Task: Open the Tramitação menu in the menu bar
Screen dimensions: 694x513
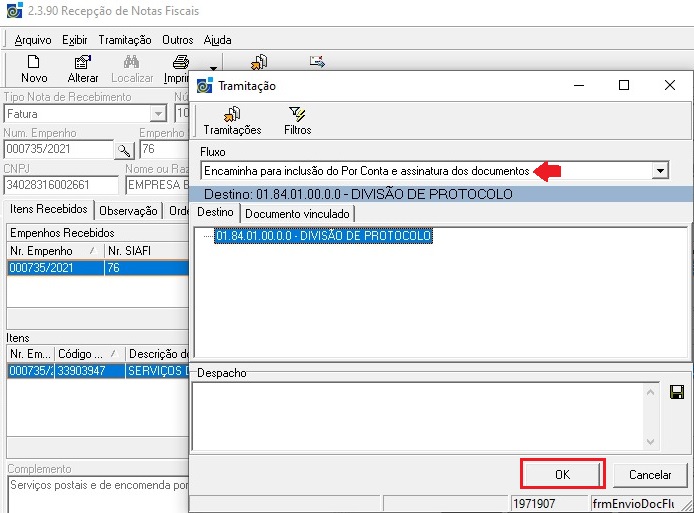Action: pyautogui.click(x=125, y=40)
